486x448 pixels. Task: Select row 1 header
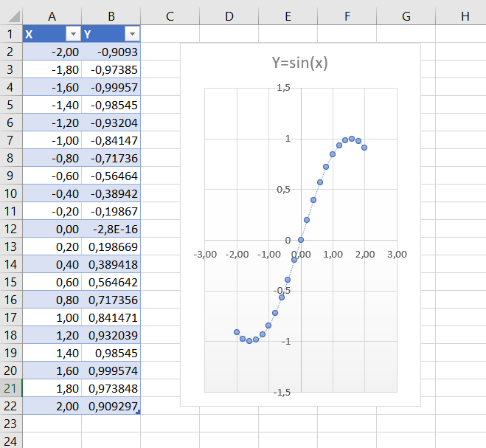11,34
